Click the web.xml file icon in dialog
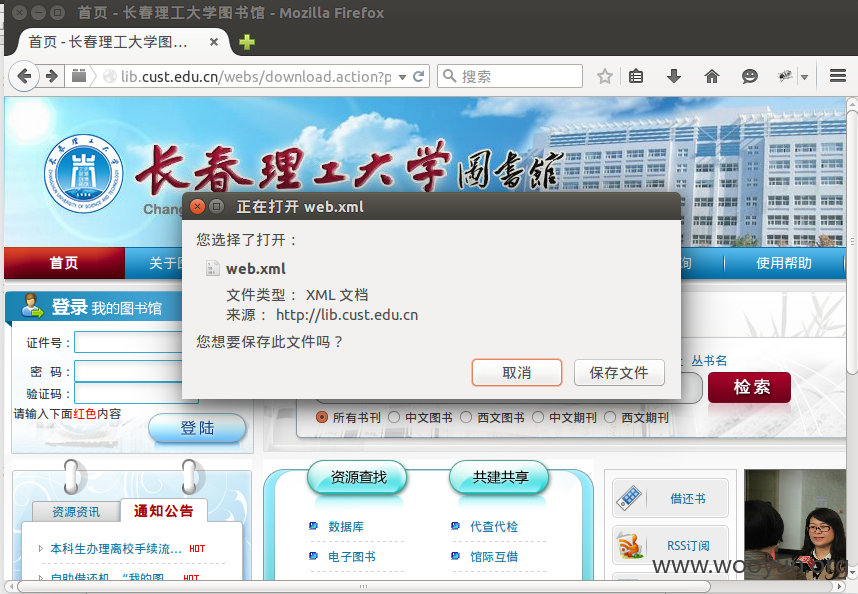 tap(212, 268)
